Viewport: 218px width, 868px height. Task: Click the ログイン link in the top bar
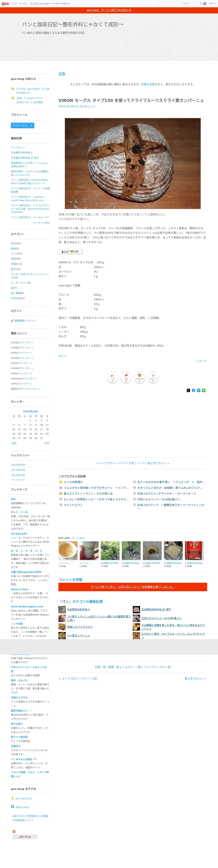tap(213, 3)
